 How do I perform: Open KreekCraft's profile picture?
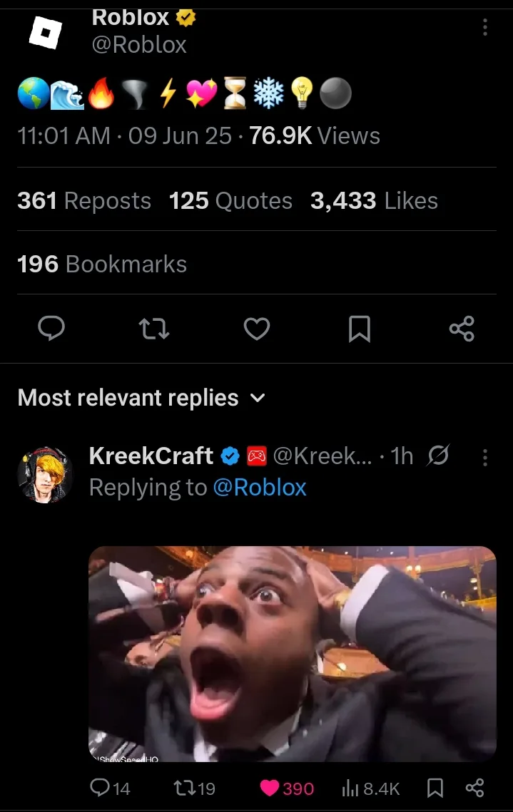pyautogui.click(x=45, y=474)
